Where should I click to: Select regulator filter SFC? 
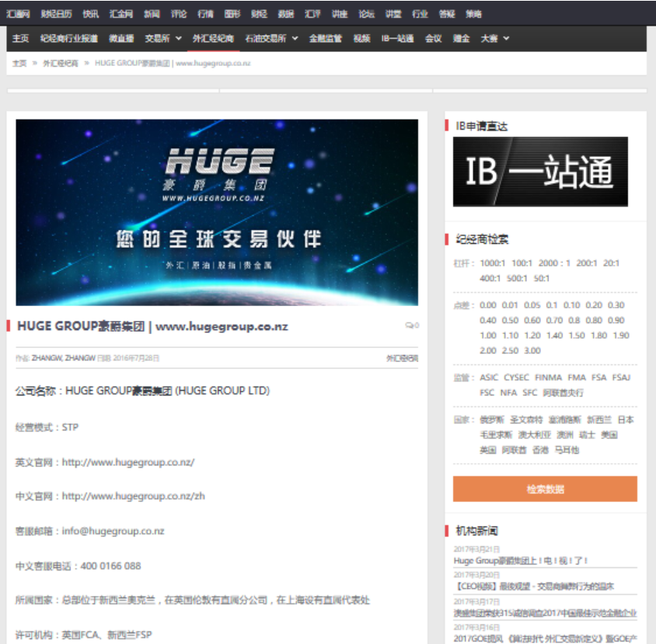(x=530, y=392)
